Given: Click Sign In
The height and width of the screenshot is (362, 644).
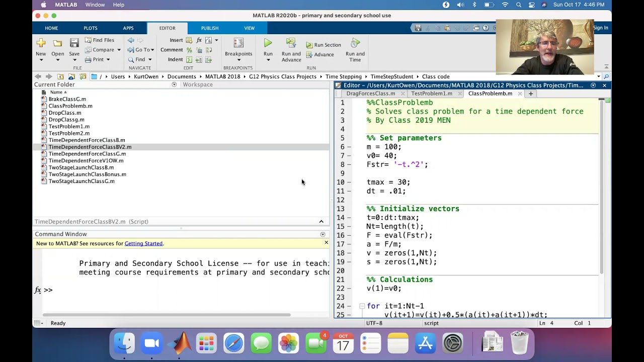Looking at the screenshot, I should (x=600, y=28).
